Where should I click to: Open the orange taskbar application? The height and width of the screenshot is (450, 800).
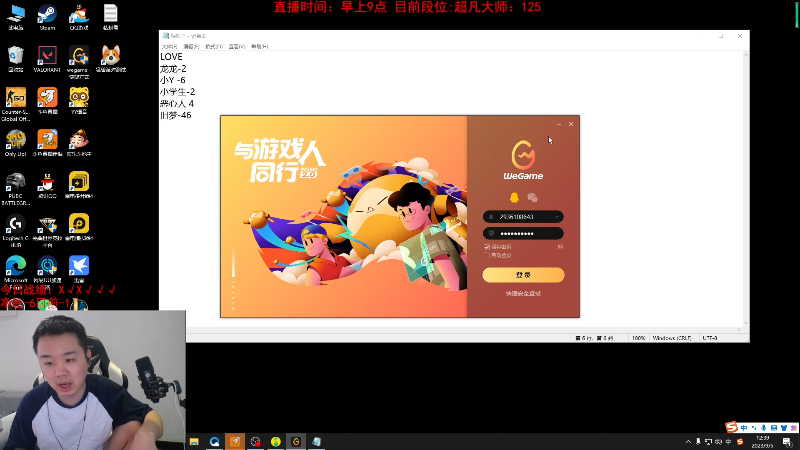pos(235,441)
